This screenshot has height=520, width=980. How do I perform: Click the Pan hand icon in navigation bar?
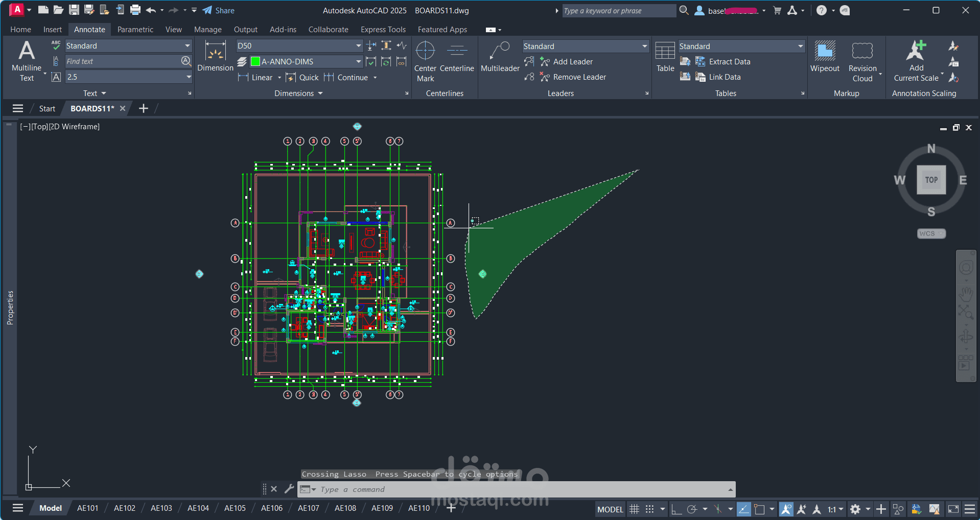(966, 294)
